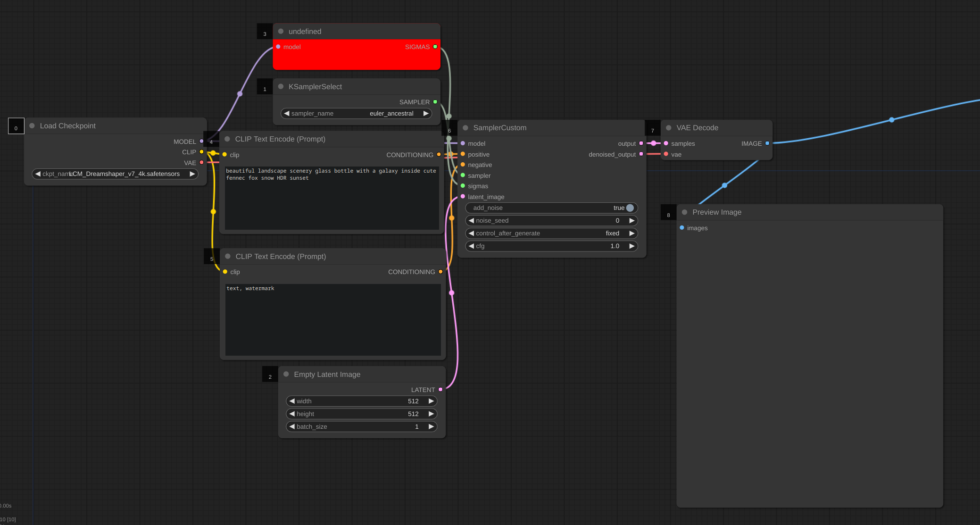Toggle the add_noise switch
Screen dimensions: 980x525
click(630, 208)
